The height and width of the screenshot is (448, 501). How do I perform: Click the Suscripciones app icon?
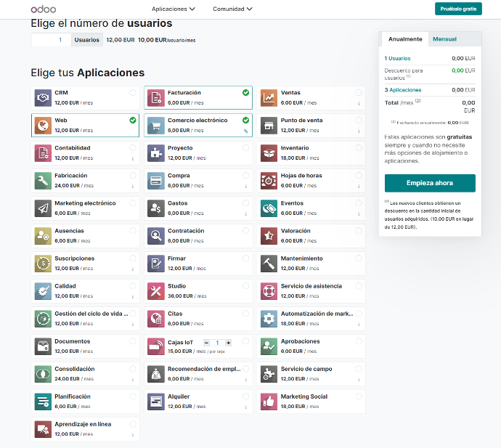pyautogui.click(x=43, y=264)
